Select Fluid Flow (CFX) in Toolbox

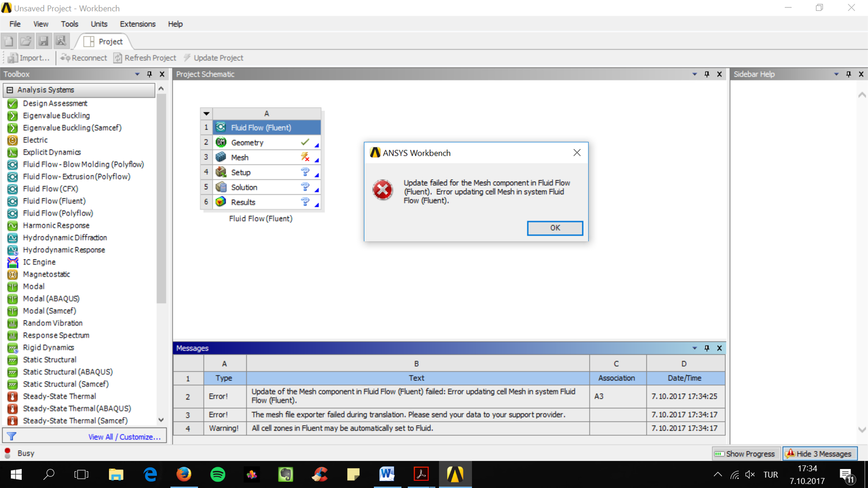(50, 189)
